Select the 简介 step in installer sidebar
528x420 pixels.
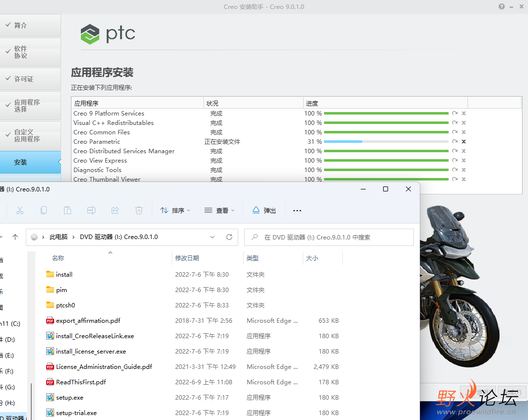click(x=30, y=25)
